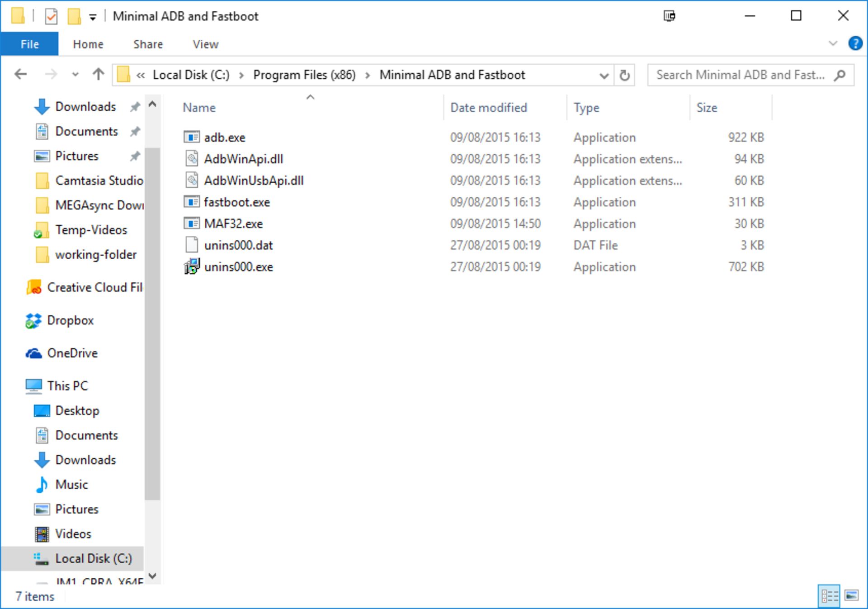
Task: Click the navigation pane scrollbar thumb
Action: pyautogui.click(x=152, y=324)
